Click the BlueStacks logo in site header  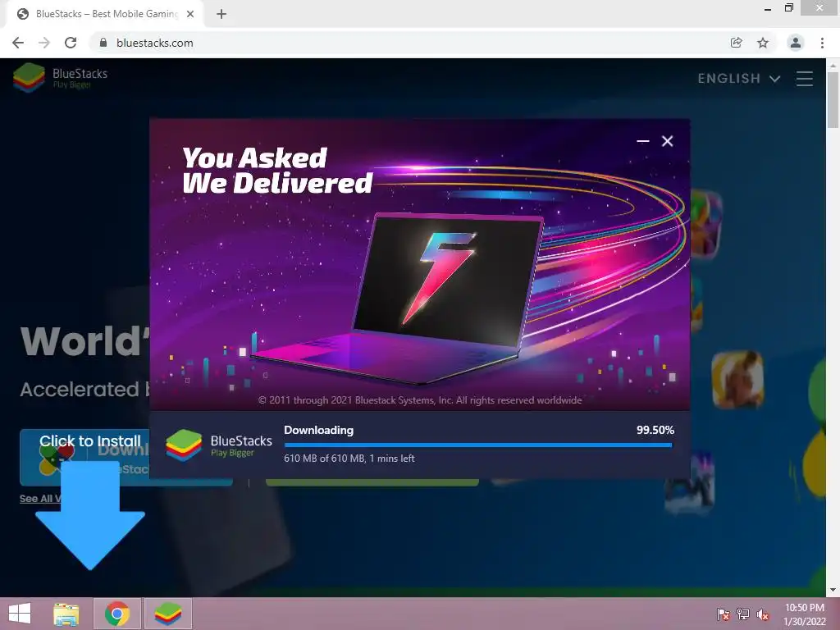[61, 78]
